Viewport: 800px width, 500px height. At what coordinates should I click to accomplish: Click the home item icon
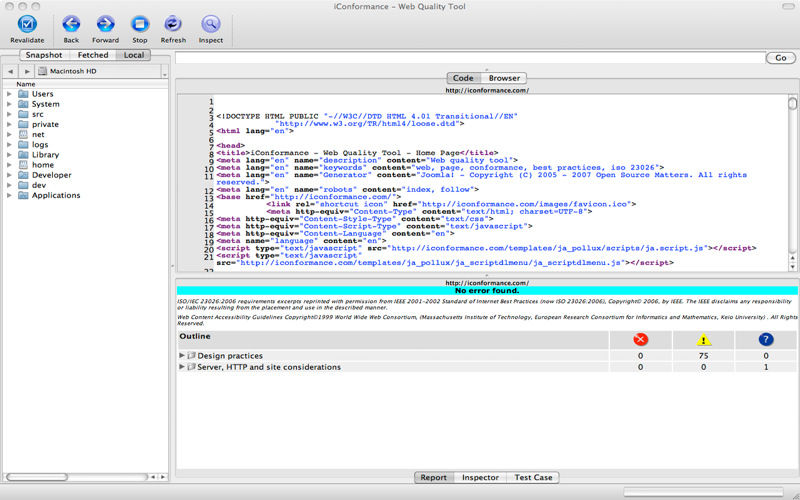tap(23, 165)
